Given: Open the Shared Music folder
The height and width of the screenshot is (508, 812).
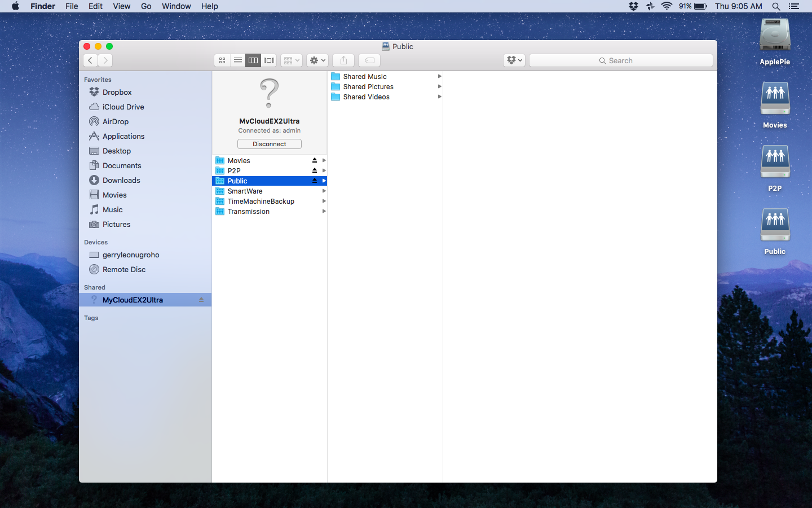Looking at the screenshot, I should pyautogui.click(x=385, y=76).
